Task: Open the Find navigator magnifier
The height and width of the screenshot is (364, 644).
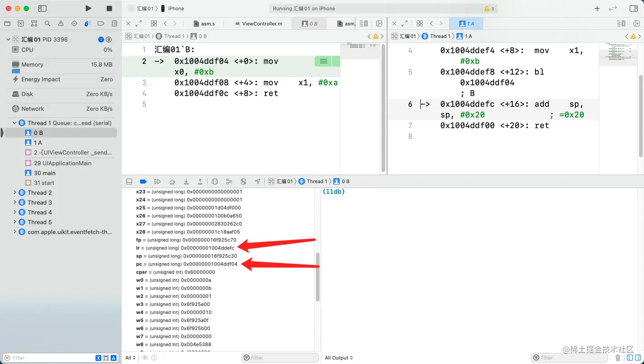Action: pos(47,24)
